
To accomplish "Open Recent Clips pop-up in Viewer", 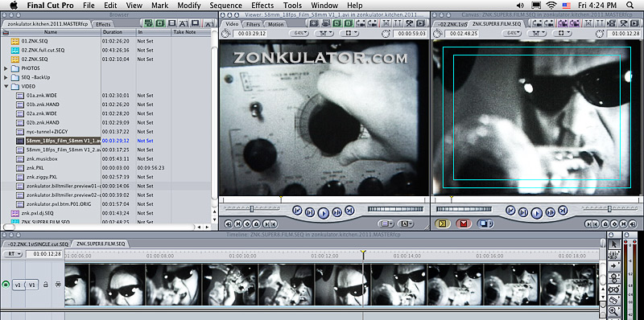I will coord(386,224).
